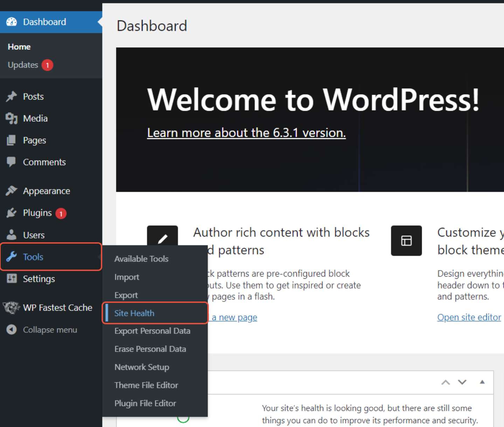Screen dimensions: 504x427
Task: Open Network Setup from the flyout
Action: pyautogui.click(x=142, y=367)
